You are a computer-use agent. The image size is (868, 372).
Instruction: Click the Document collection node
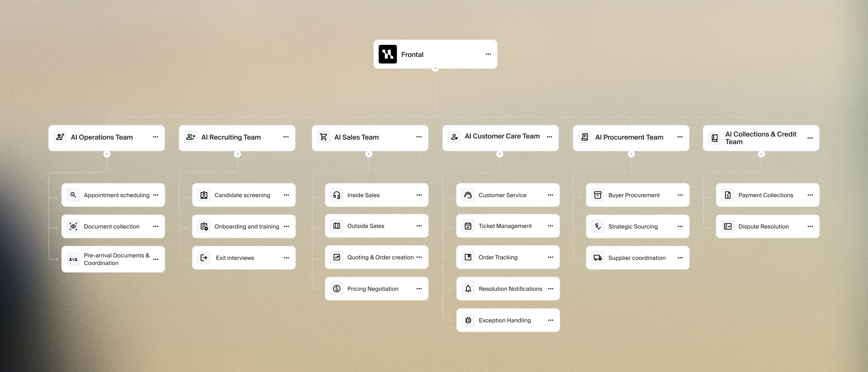tap(111, 226)
